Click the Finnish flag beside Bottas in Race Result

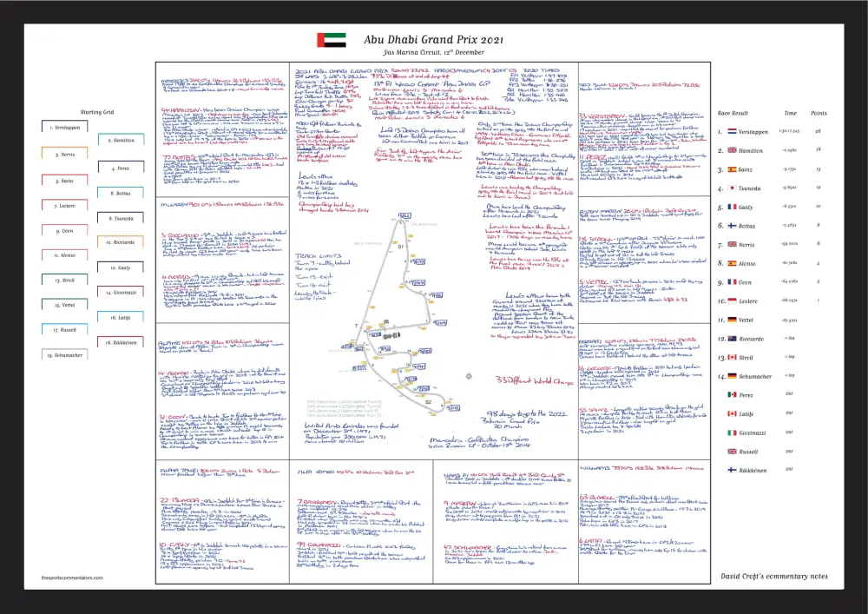pos(732,226)
